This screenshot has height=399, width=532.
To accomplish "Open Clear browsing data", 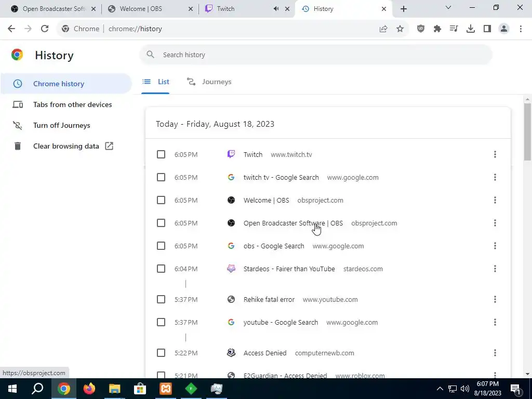I will point(66,146).
